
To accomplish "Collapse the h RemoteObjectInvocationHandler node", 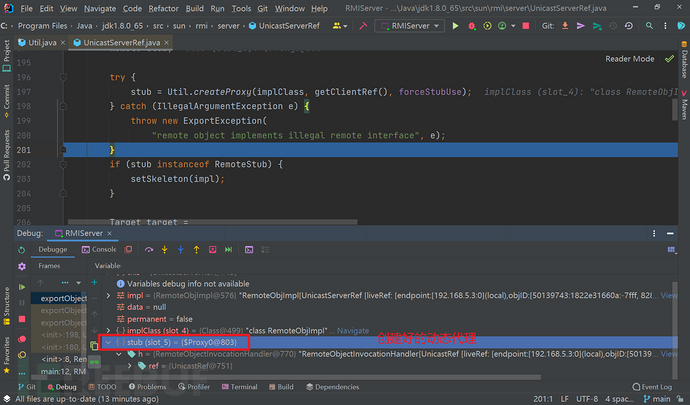I will (119, 354).
